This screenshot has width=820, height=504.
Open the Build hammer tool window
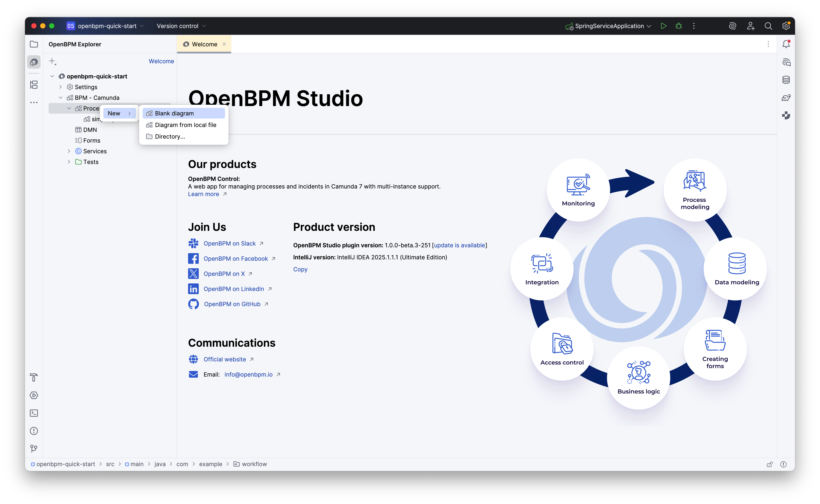click(x=34, y=377)
